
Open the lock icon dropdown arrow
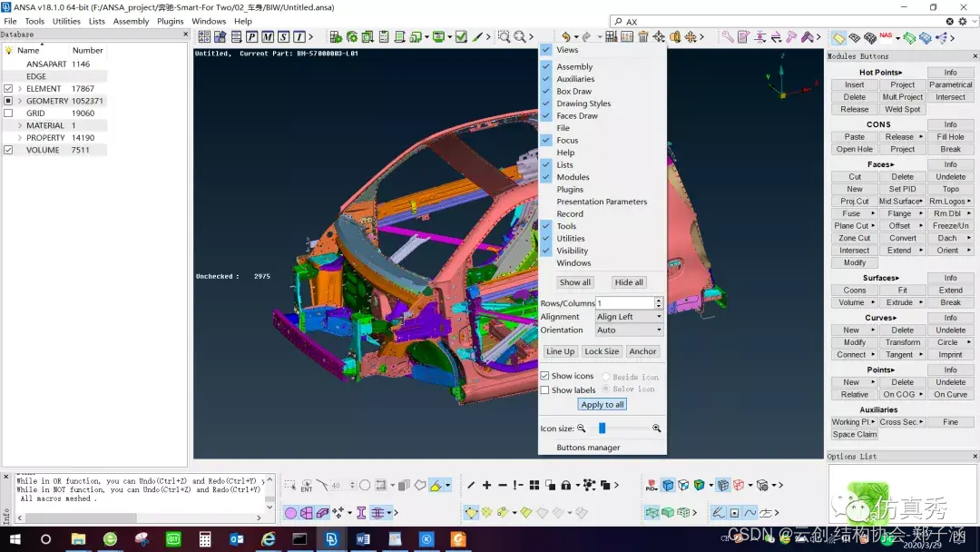click(577, 485)
